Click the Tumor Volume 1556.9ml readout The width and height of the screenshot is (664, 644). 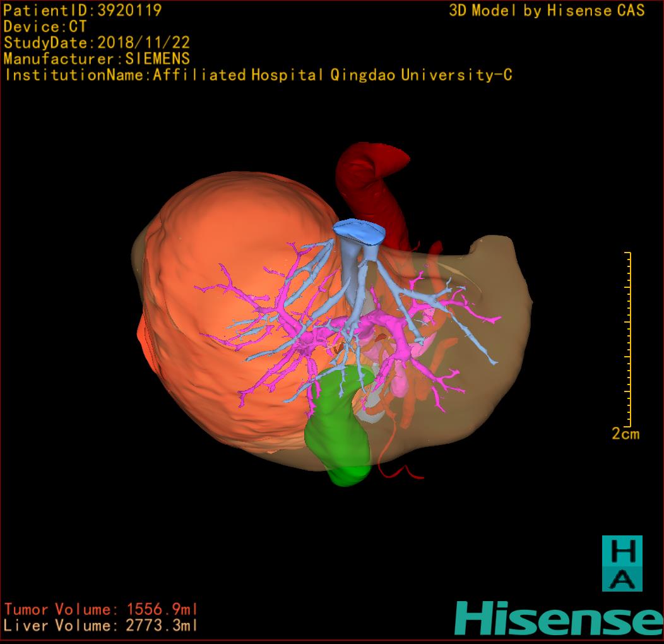tap(101, 609)
